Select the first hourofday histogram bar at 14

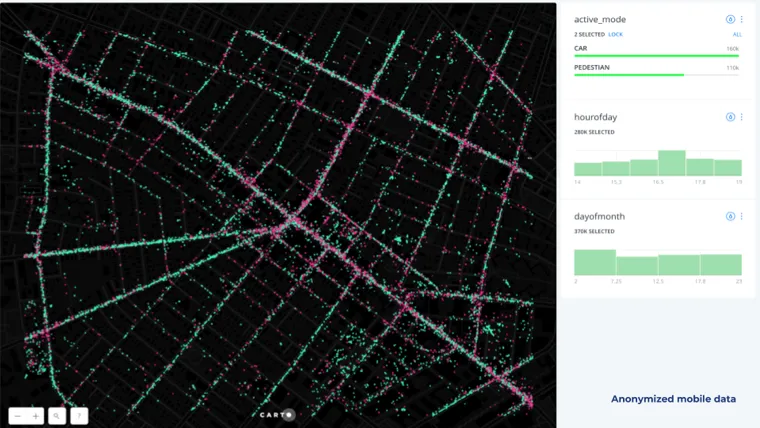pos(588,169)
